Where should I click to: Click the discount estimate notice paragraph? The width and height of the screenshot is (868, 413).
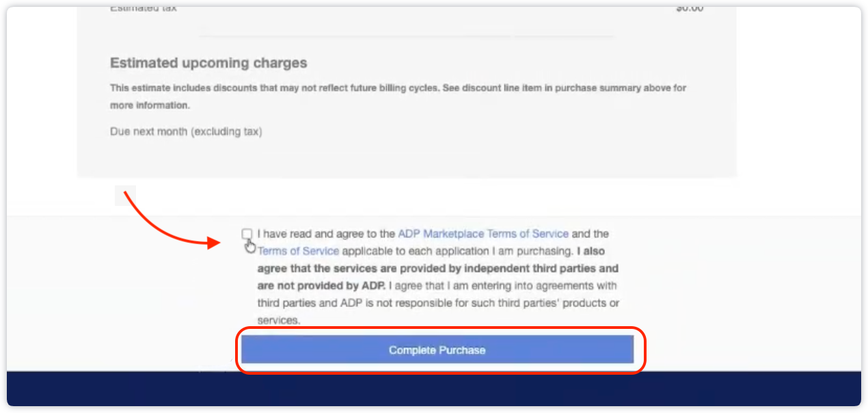(398, 88)
